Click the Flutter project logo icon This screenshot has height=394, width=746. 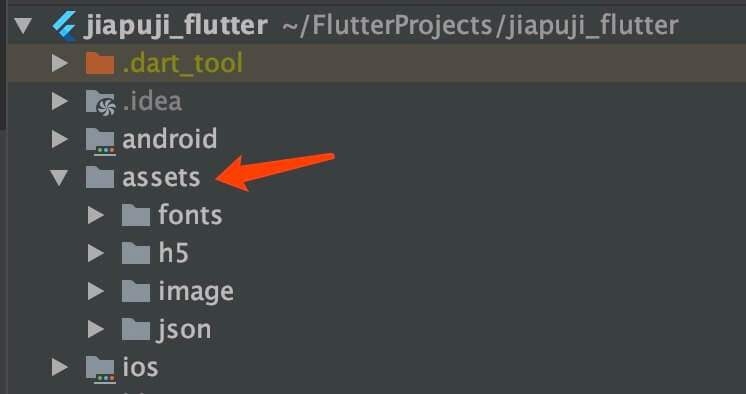tap(64, 25)
